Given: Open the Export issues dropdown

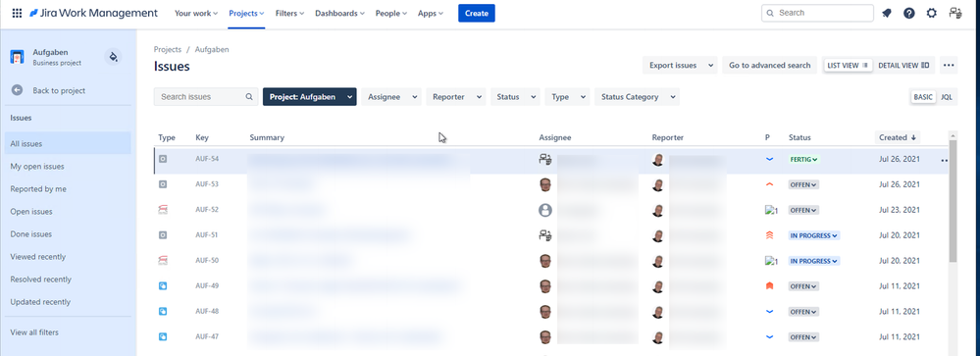Looking at the screenshot, I should (x=680, y=65).
